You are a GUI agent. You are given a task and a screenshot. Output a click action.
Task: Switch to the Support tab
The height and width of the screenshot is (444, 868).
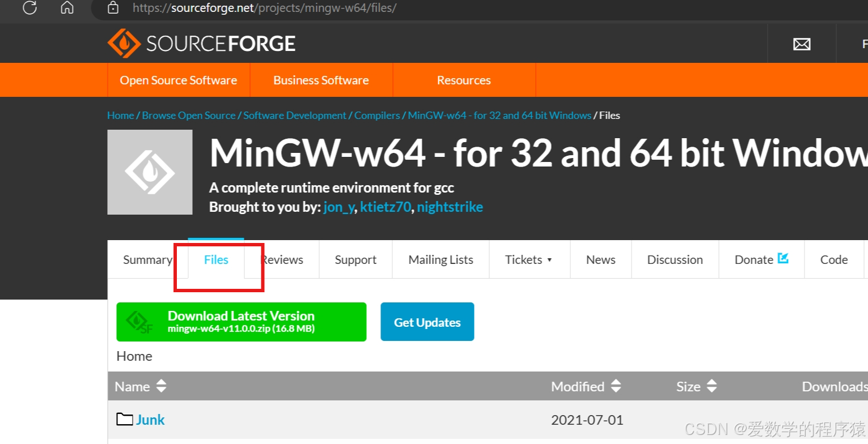(x=355, y=260)
